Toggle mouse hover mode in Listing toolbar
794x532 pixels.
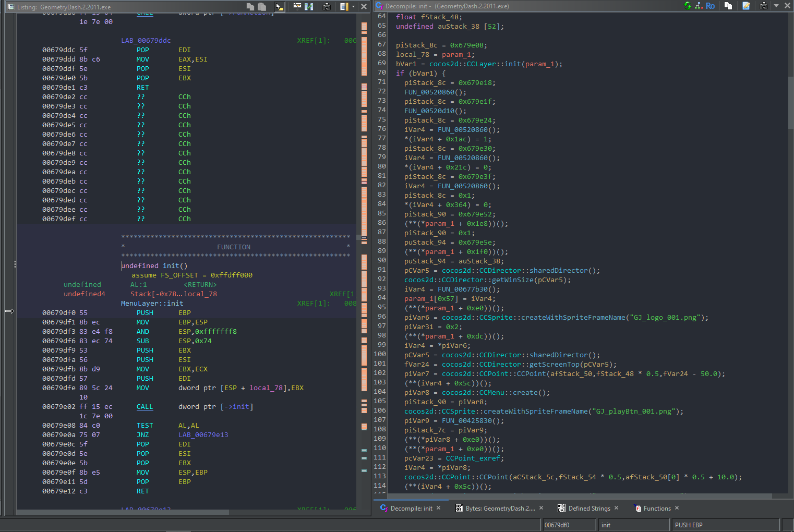280,6
